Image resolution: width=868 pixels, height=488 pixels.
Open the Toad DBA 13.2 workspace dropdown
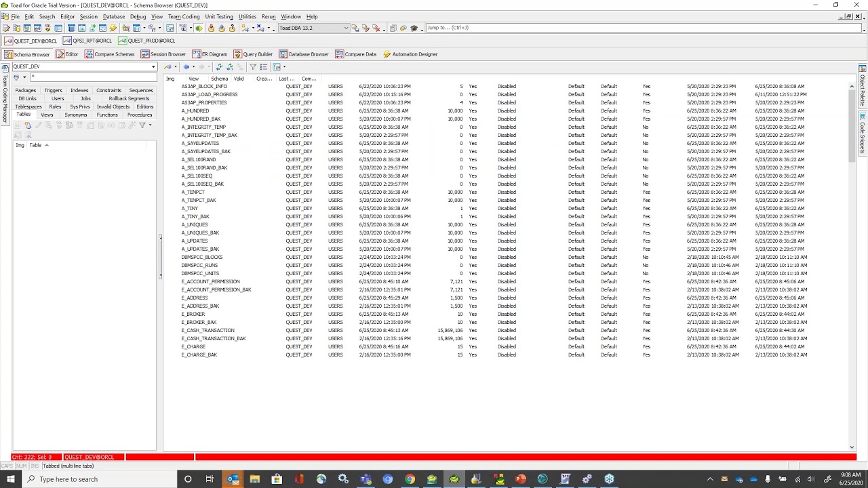[x=346, y=28]
